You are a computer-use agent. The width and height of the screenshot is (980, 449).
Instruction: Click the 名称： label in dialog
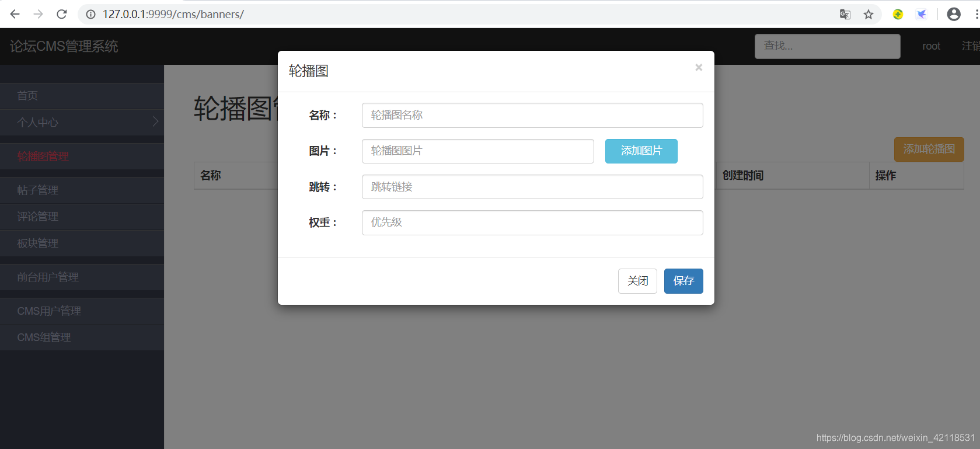[x=323, y=116]
